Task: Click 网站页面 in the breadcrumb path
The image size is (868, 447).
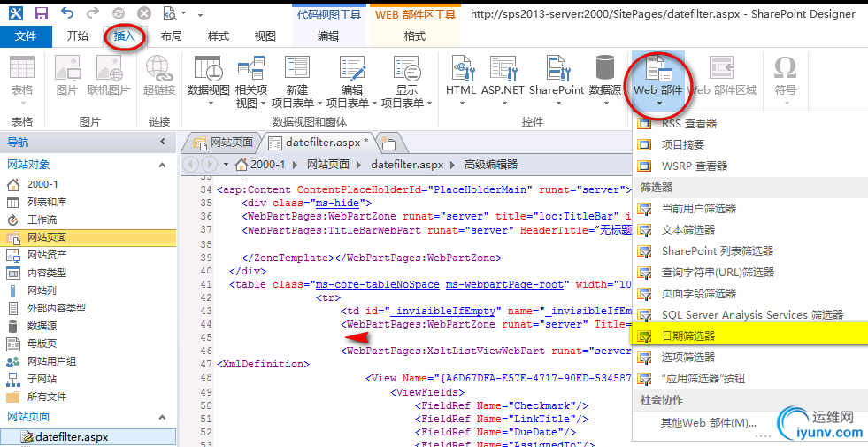Action: [x=328, y=165]
